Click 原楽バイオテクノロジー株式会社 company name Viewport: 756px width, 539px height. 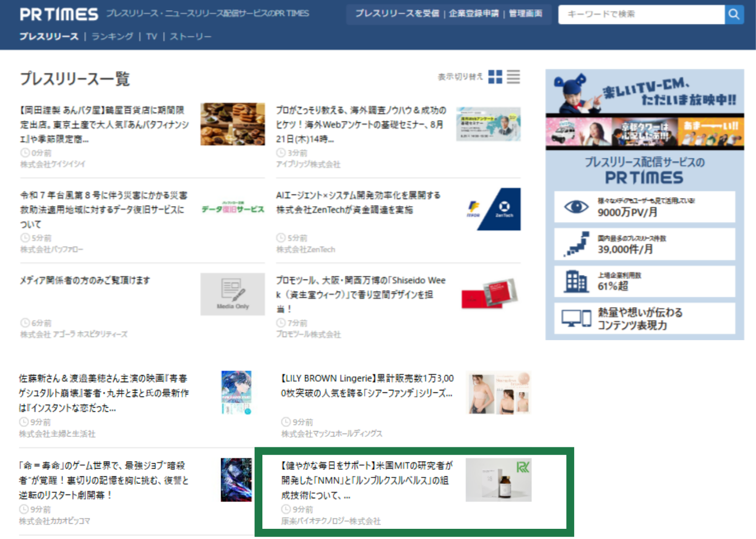pyautogui.click(x=331, y=521)
